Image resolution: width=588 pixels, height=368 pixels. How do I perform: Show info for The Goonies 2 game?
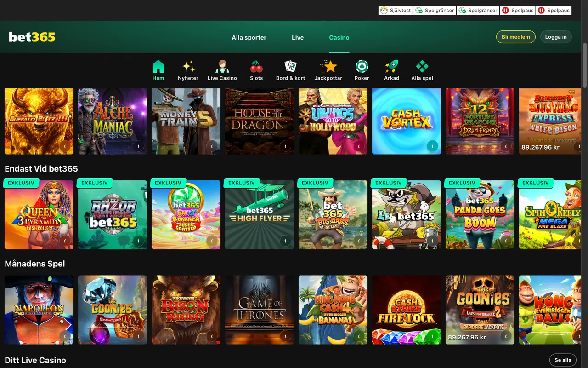(x=506, y=336)
